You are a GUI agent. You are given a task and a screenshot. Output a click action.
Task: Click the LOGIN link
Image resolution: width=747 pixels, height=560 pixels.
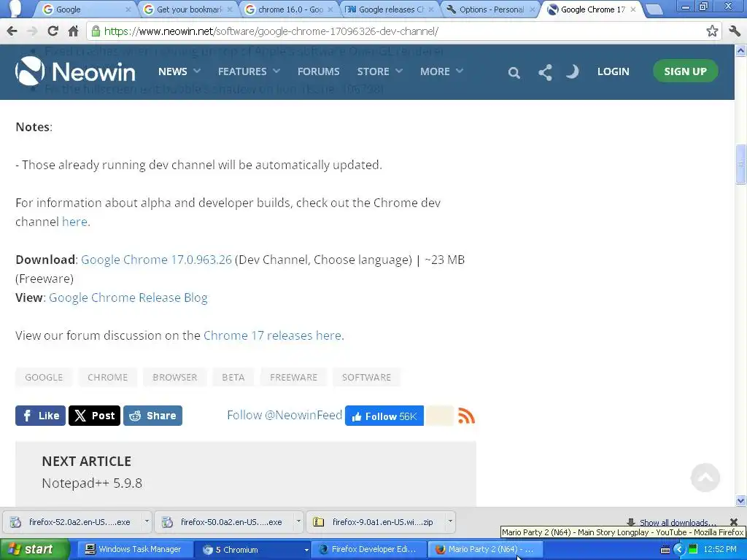point(613,71)
